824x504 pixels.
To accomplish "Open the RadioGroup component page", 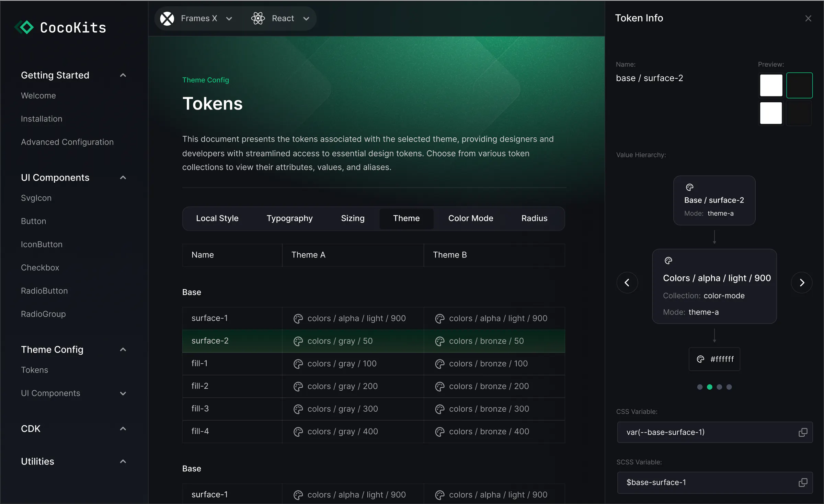I will (43, 314).
